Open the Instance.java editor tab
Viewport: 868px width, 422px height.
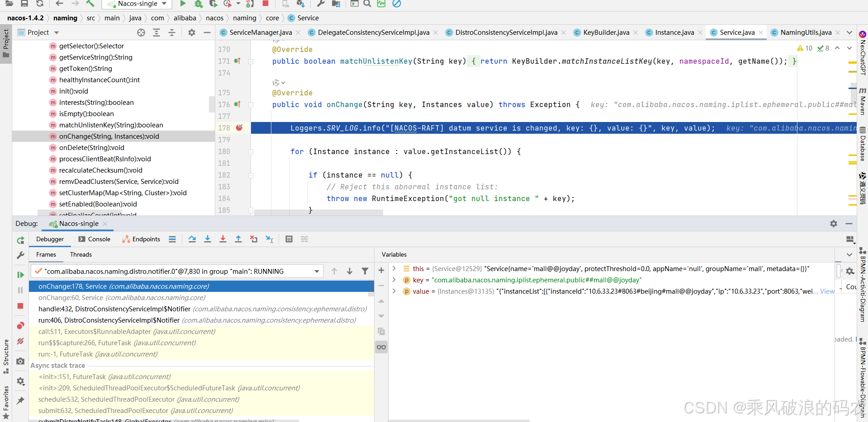click(674, 33)
